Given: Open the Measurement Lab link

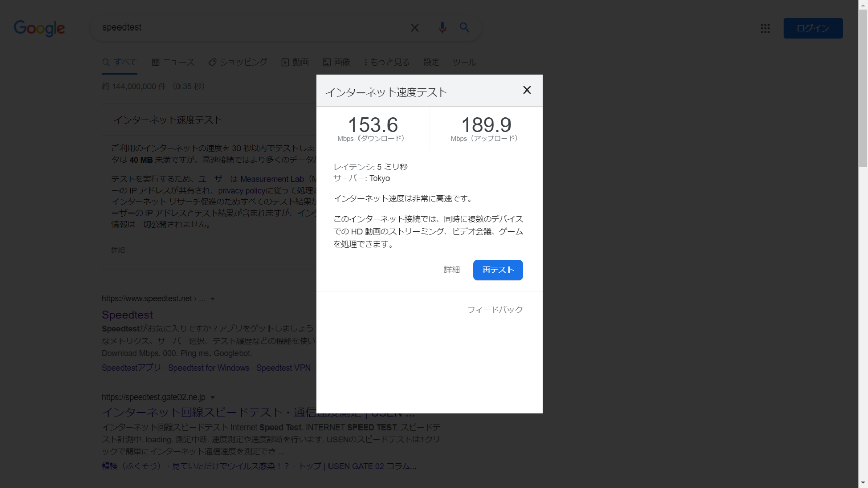Looking at the screenshot, I should click(272, 179).
